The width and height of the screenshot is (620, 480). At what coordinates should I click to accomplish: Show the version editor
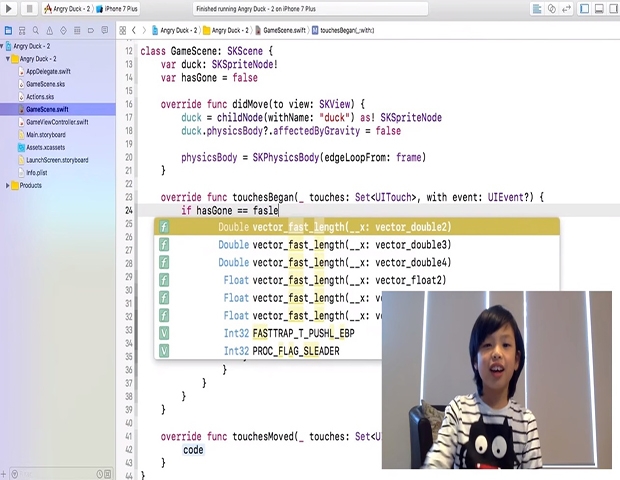coord(567,9)
